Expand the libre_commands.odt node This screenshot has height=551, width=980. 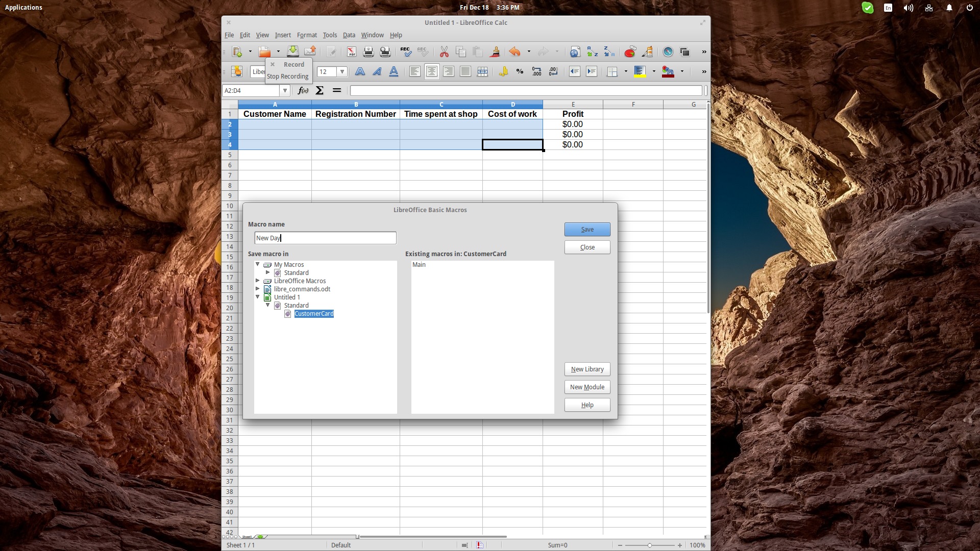[x=258, y=289]
